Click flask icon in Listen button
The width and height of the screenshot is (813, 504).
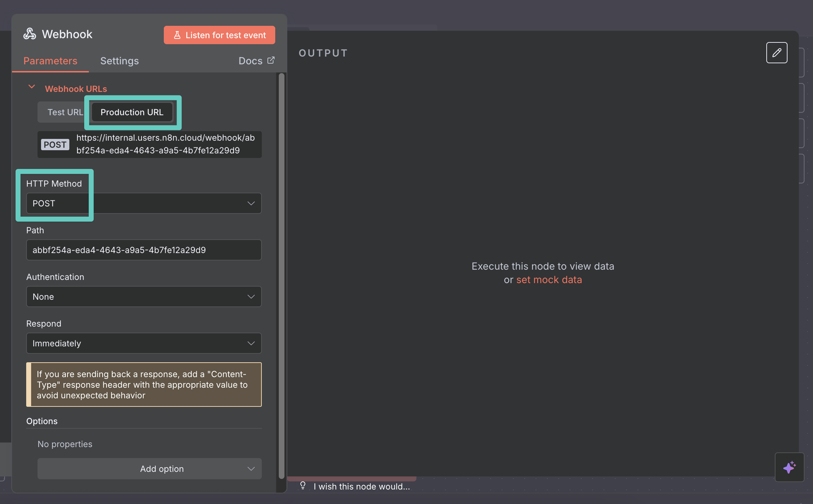(x=177, y=35)
